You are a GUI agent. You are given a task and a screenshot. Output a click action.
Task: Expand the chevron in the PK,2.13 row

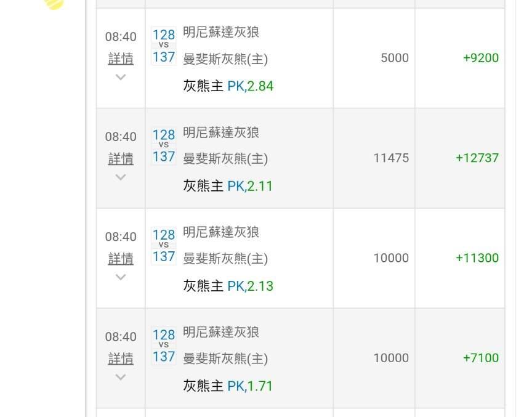point(121,277)
